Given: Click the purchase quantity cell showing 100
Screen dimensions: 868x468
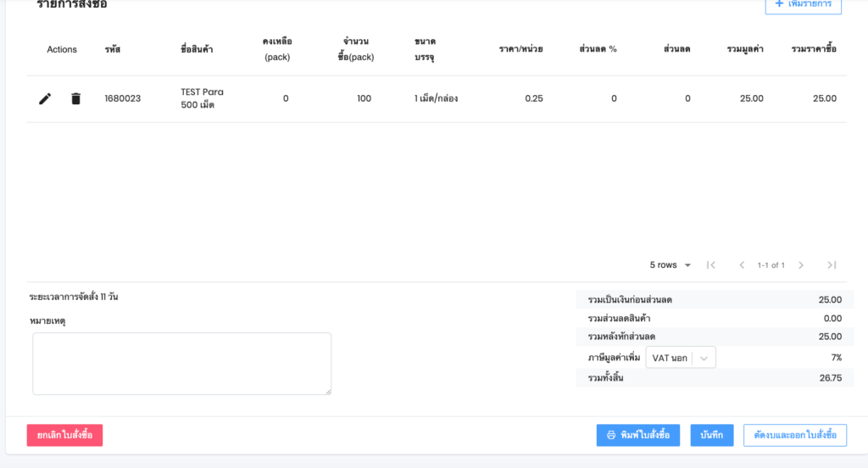Looking at the screenshot, I should point(364,98).
